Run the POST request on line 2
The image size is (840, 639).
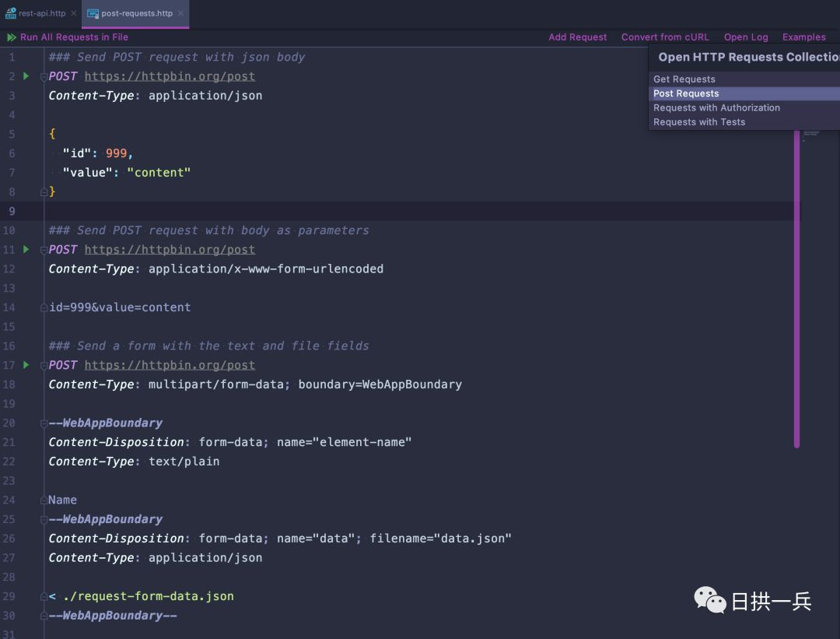26,76
